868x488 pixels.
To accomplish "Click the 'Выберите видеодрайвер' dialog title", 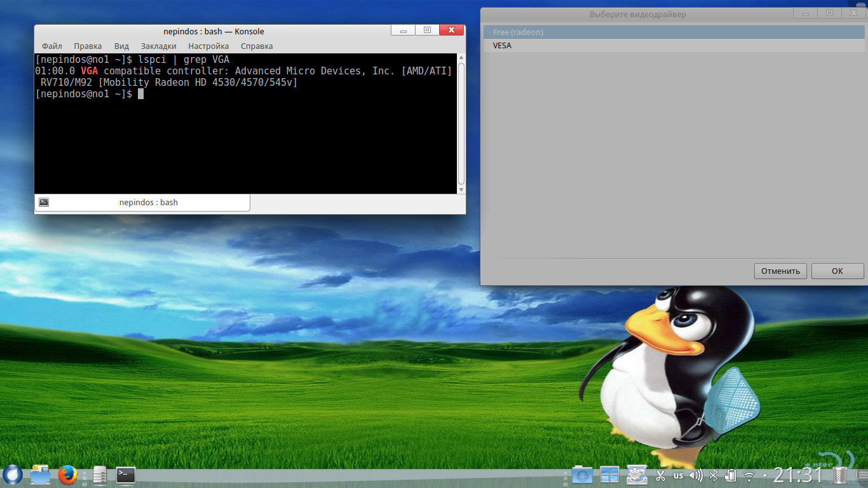I will (638, 14).
